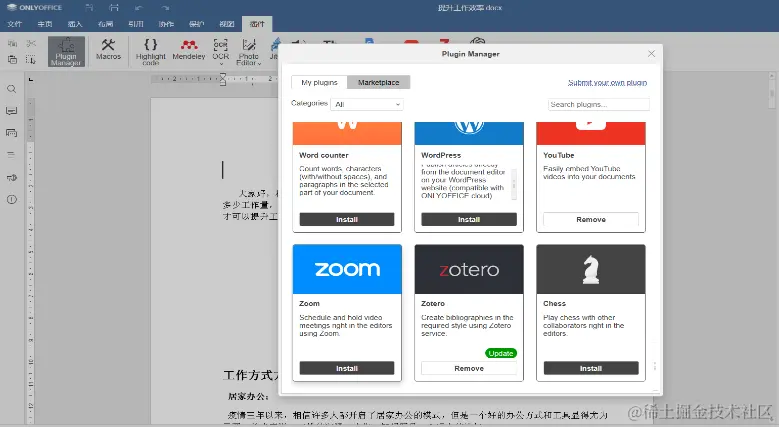Screen dimensions: 779x427
Task: Remove the Zotero plugin
Action: click(x=469, y=368)
